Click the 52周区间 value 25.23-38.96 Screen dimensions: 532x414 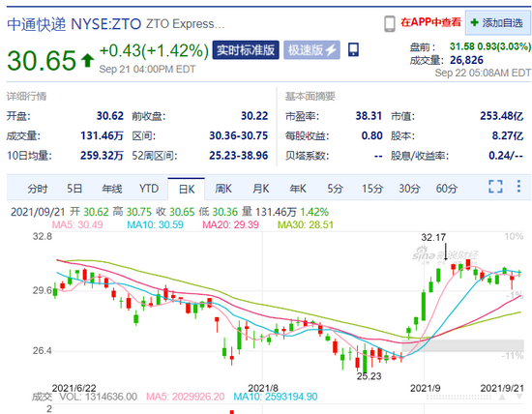pyautogui.click(x=239, y=156)
